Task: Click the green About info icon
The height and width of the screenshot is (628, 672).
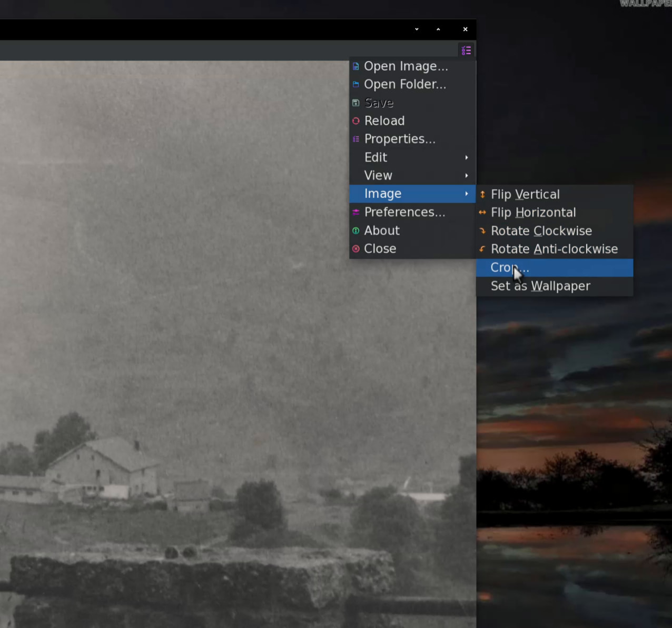Action: point(356,231)
